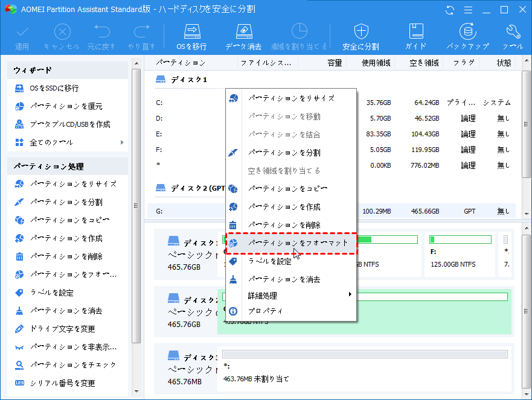Select the F: partition row

click(332, 150)
